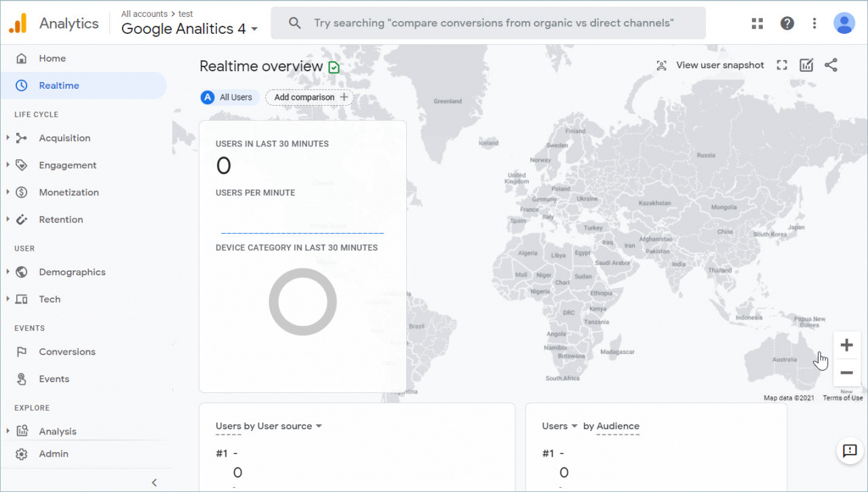868x492 pixels.
Task: Click the Engagement tag icon
Action: (x=22, y=165)
